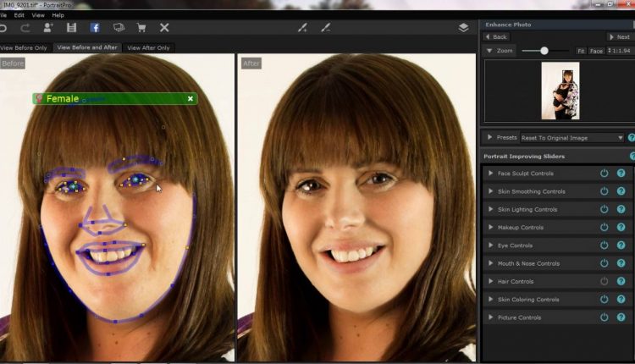Open help for Skin Coloring Controls
The width and height of the screenshot is (635, 364).
[x=621, y=299]
